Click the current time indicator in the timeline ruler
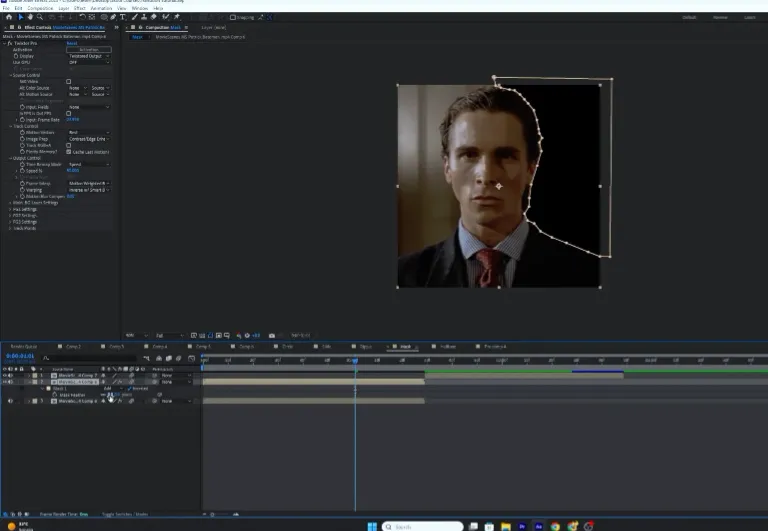This screenshot has width=768, height=531. (355, 361)
